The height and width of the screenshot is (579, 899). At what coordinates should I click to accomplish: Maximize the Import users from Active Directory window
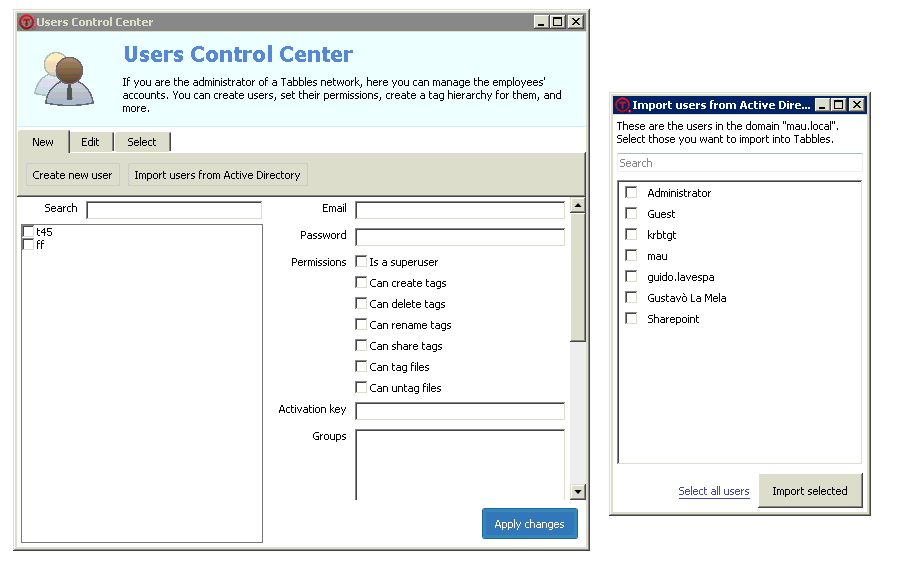point(839,105)
